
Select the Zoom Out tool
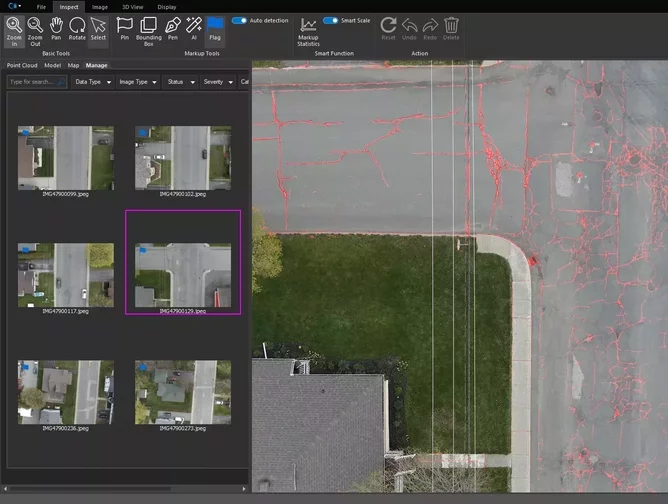[35, 31]
